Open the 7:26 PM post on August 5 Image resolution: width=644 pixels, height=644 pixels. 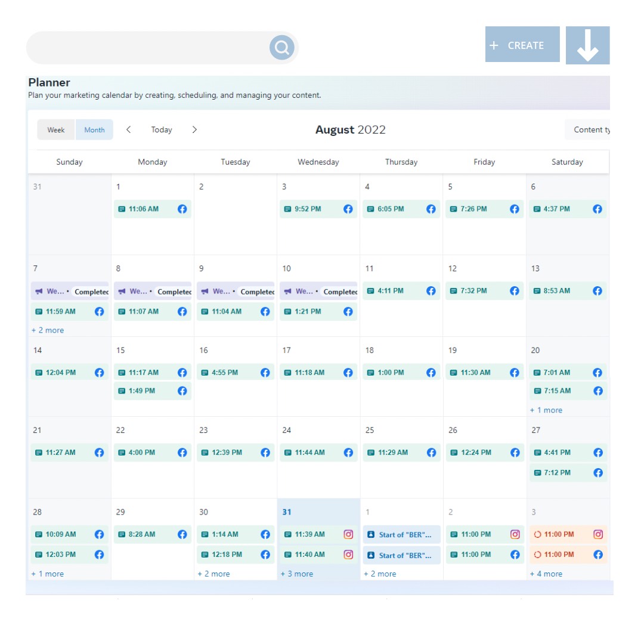tap(484, 209)
